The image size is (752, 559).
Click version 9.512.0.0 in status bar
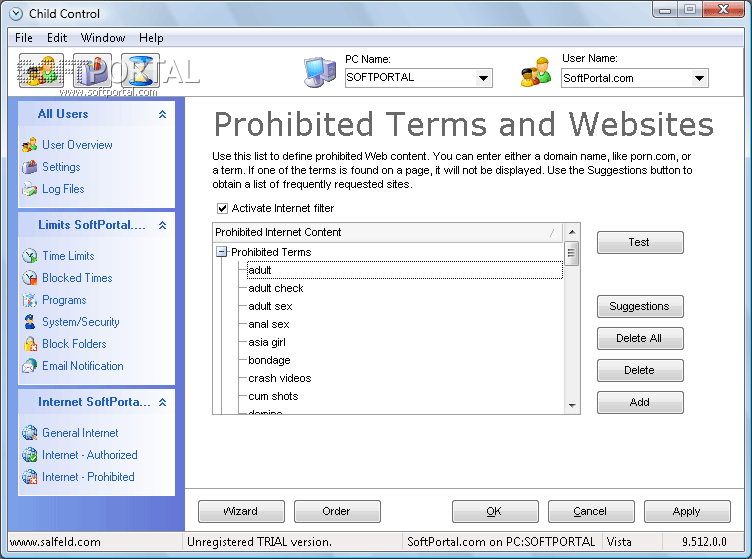pyautogui.click(x=705, y=542)
